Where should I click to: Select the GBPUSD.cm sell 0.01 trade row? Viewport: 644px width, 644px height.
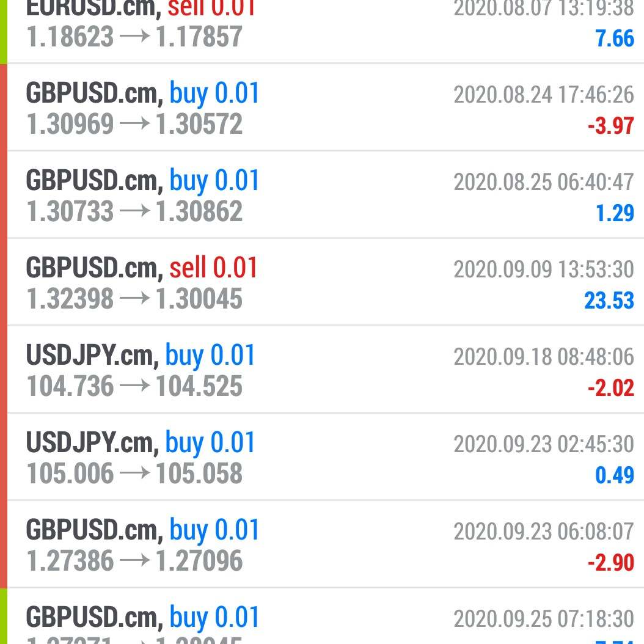(325, 282)
